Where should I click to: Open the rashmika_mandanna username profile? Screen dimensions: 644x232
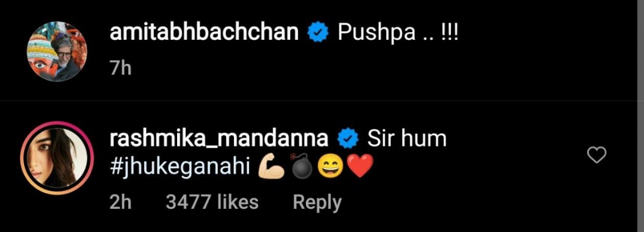[218, 139]
